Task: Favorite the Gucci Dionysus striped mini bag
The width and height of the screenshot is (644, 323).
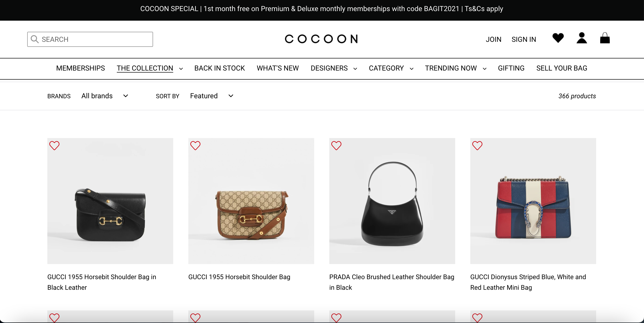Action: coord(477,145)
